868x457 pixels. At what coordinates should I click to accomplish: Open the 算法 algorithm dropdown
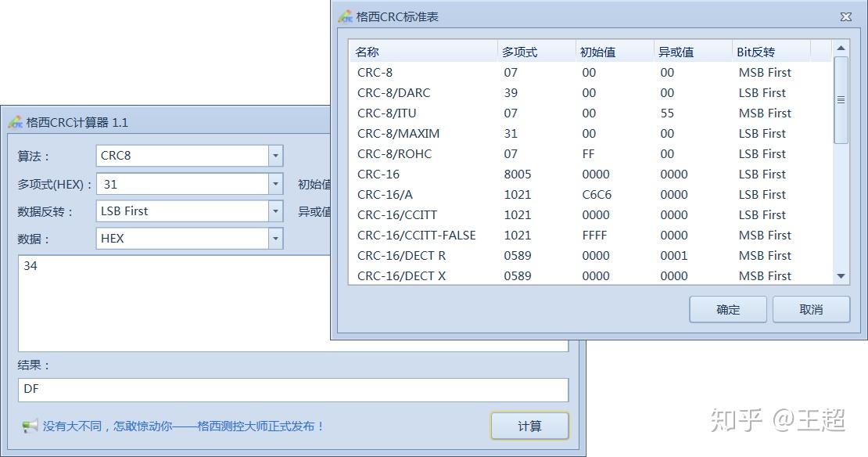click(x=275, y=156)
